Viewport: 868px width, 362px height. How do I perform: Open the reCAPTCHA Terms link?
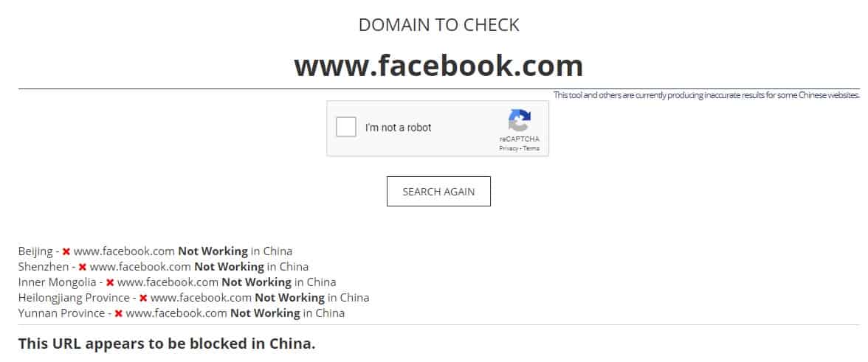[x=531, y=149]
